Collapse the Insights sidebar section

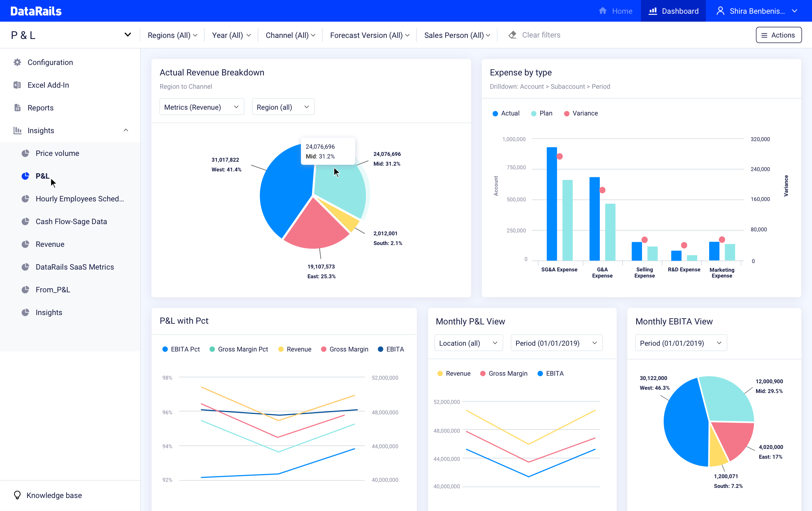(x=126, y=130)
